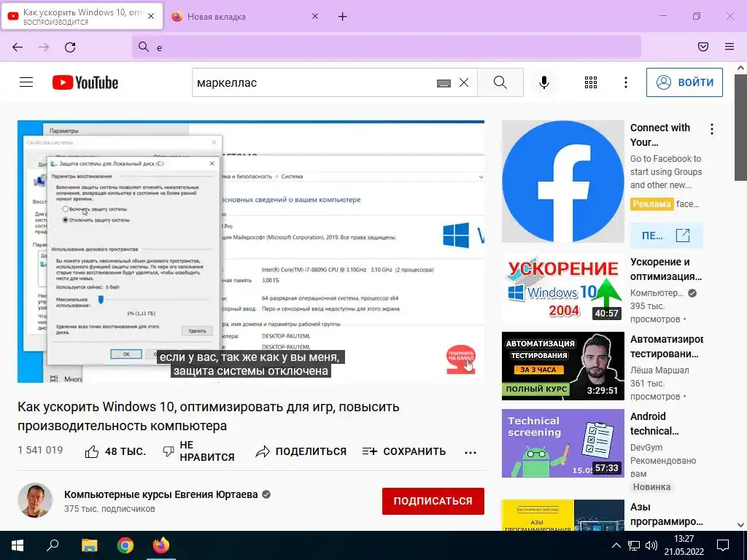Open the Facebook ad thumbnail
This screenshot has height=560, width=747.
(562, 182)
